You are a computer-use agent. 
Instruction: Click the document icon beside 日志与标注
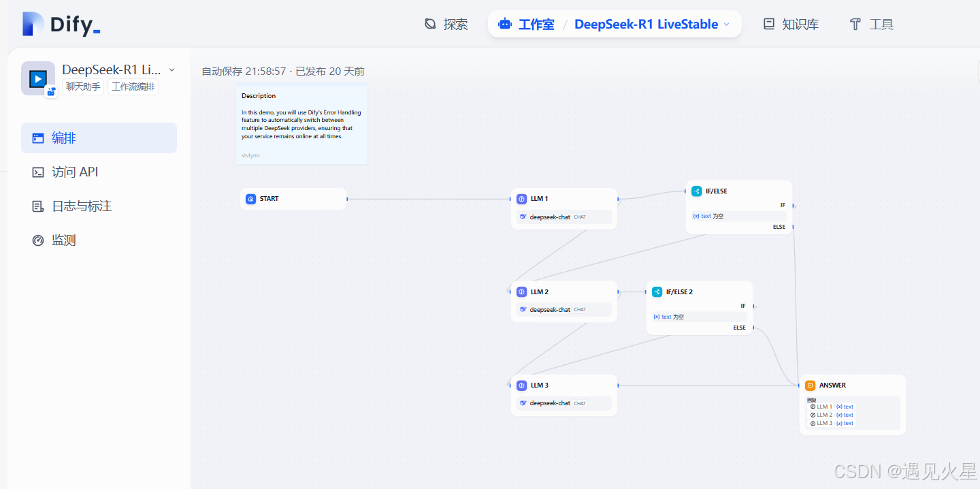pyautogui.click(x=38, y=206)
